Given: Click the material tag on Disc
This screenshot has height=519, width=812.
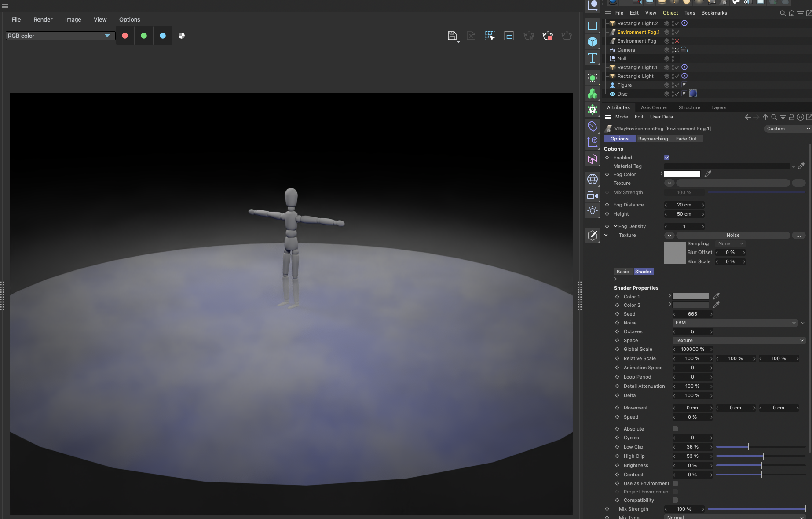Looking at the screenshot, I should click(x=693, y=93).
